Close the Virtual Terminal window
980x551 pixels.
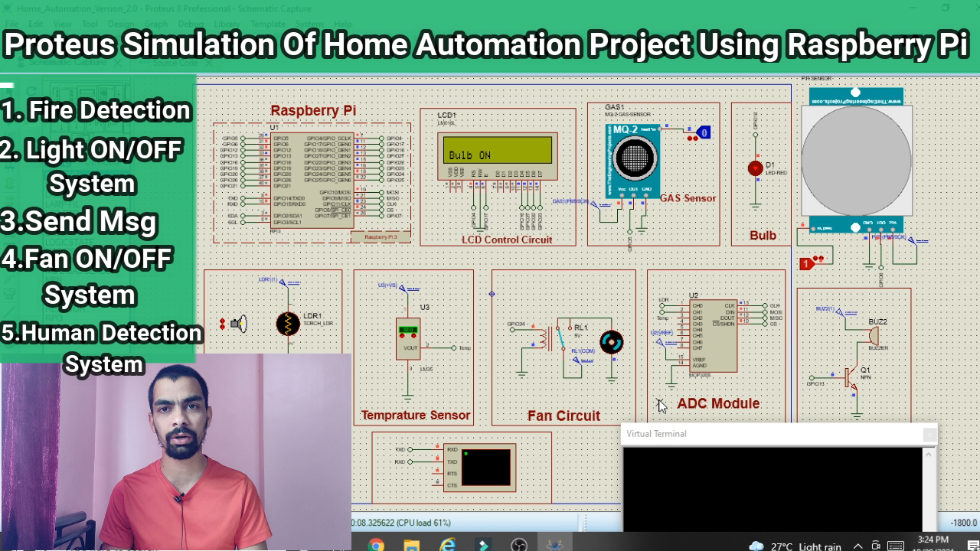(x=929, y=435)
